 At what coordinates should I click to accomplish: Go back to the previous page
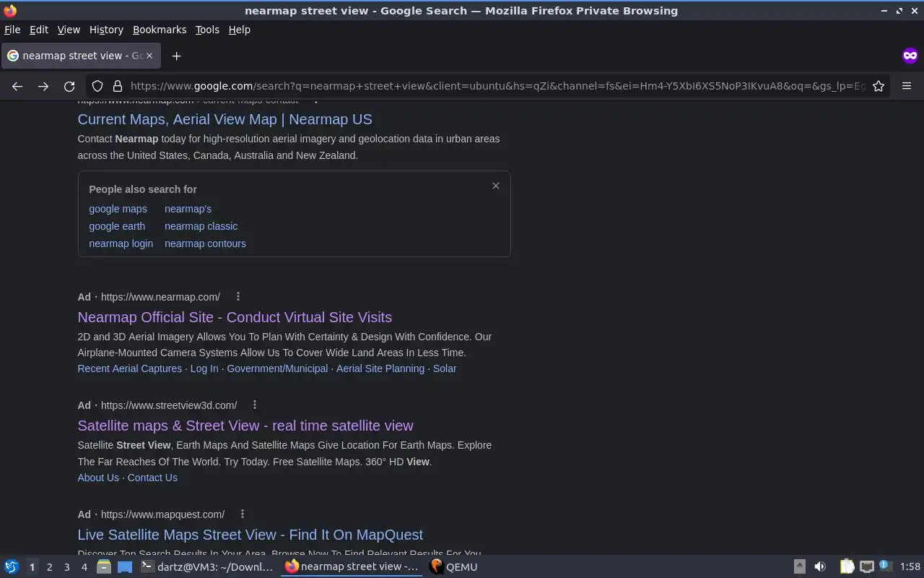(x=17, y=86)
